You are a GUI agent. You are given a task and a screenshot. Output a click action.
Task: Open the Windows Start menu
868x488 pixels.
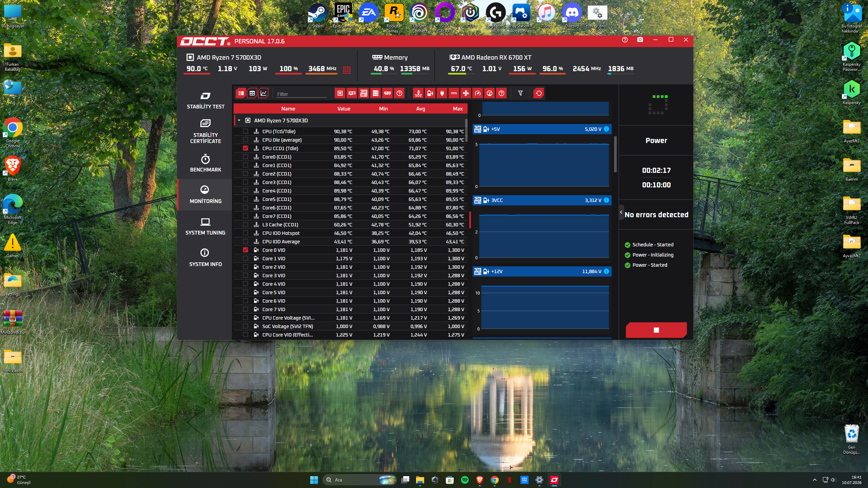coord(314,480)
